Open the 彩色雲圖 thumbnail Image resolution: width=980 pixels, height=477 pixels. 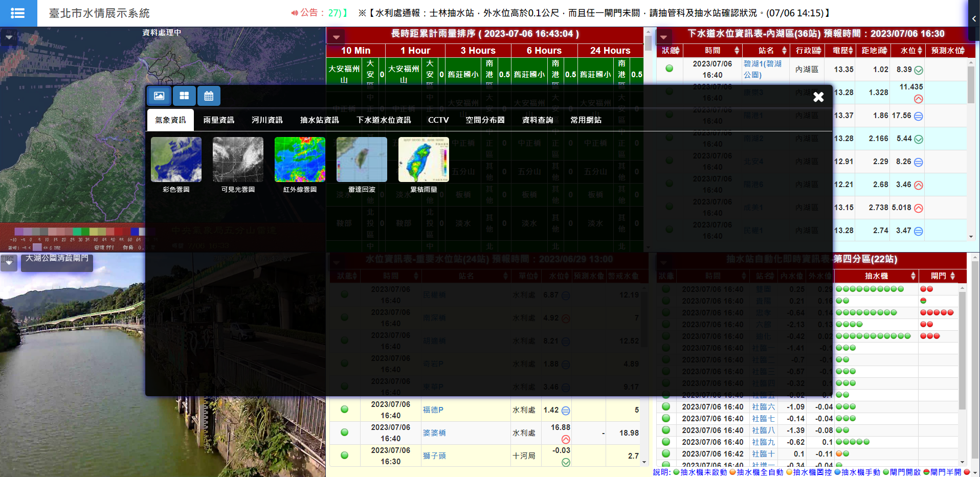pyautogui.click(x=176, y=160)
